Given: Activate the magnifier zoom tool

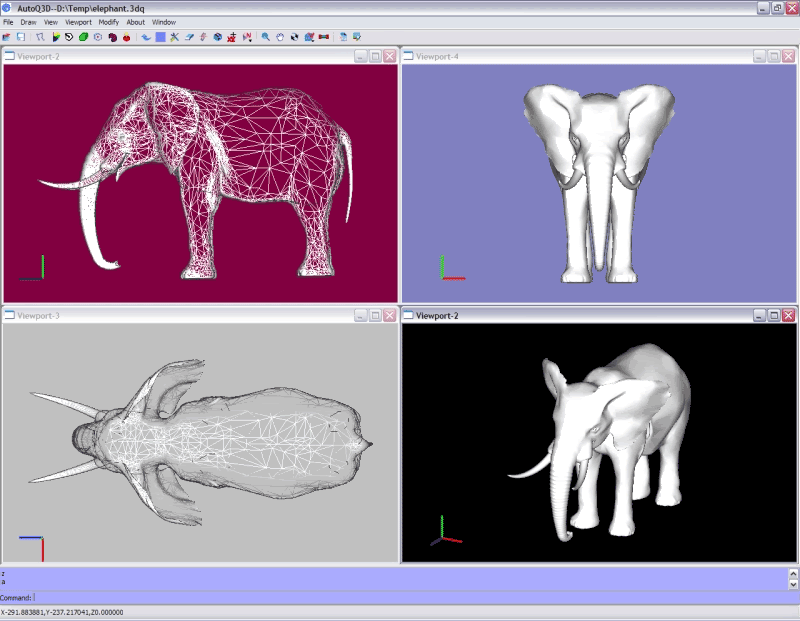Looking at the screenshot, I should (x=266, y=37).
